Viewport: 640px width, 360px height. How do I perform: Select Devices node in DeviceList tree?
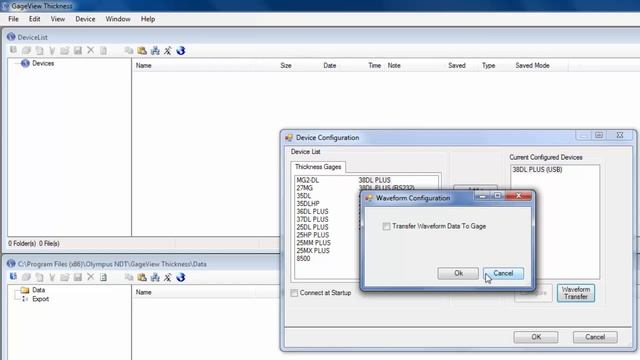(x=43, y=63)
